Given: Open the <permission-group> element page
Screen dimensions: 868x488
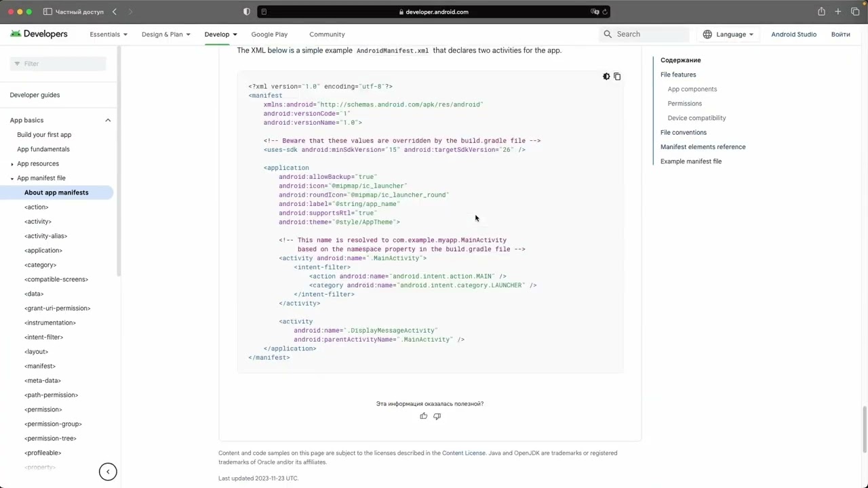Looking at the screenshot, I should (53, 424).
